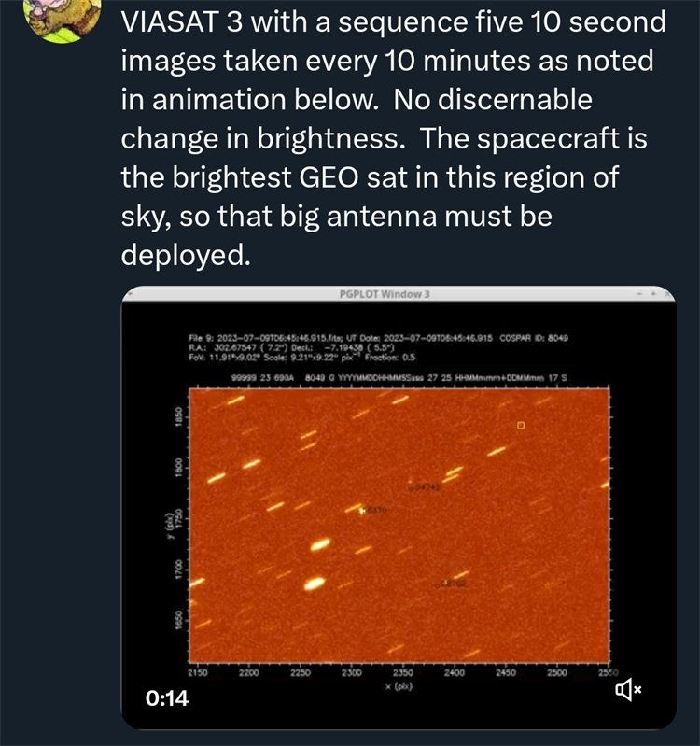Click the PGPLOT window minimize dash
Screen dimensions: 700x746
tap(640, 294)
